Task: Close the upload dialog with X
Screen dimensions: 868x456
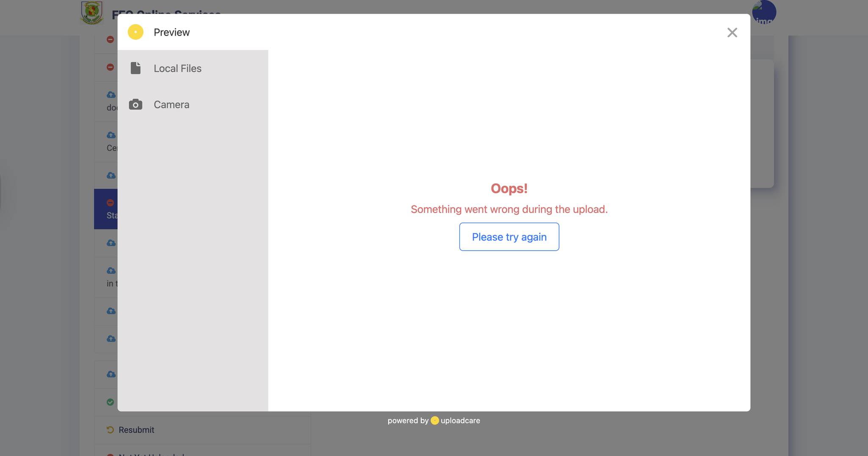Action: [732, 33]
